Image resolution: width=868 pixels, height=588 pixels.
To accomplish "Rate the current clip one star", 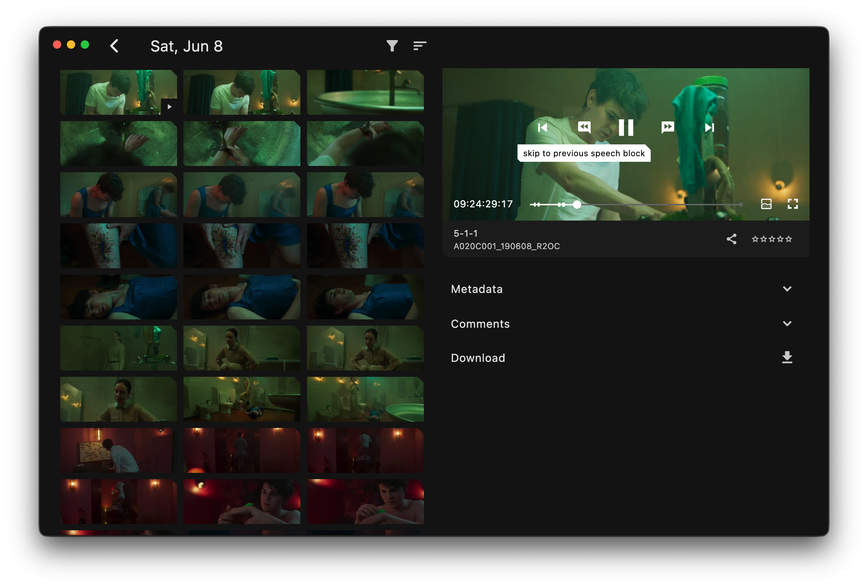I will (x=756, y=239).
